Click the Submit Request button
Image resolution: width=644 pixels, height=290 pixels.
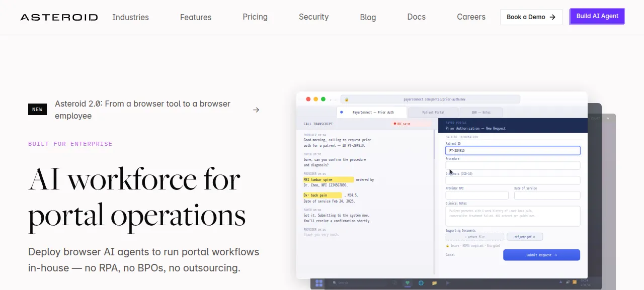[x=541, y=255]
